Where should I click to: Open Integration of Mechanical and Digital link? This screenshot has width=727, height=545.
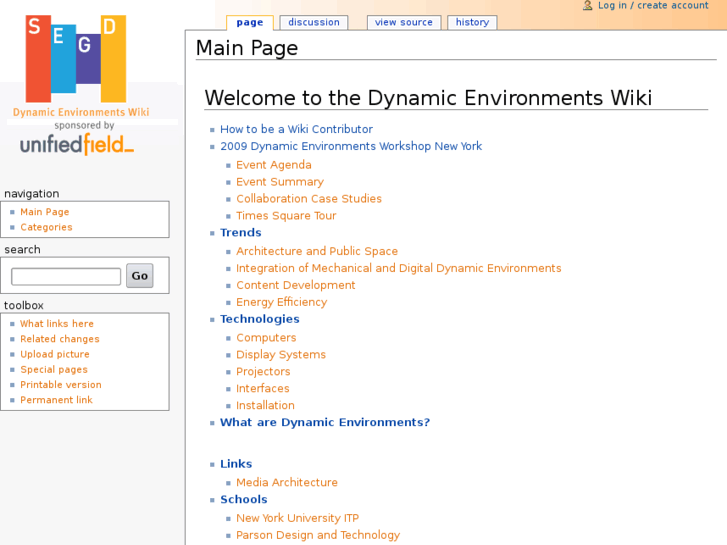(x=398, y=269)
